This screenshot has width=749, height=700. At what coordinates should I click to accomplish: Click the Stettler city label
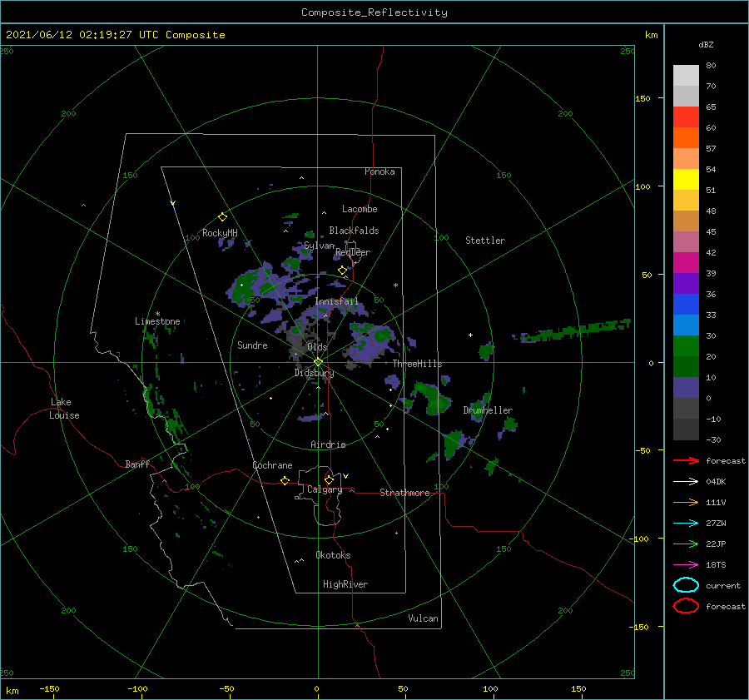[485, 241]
